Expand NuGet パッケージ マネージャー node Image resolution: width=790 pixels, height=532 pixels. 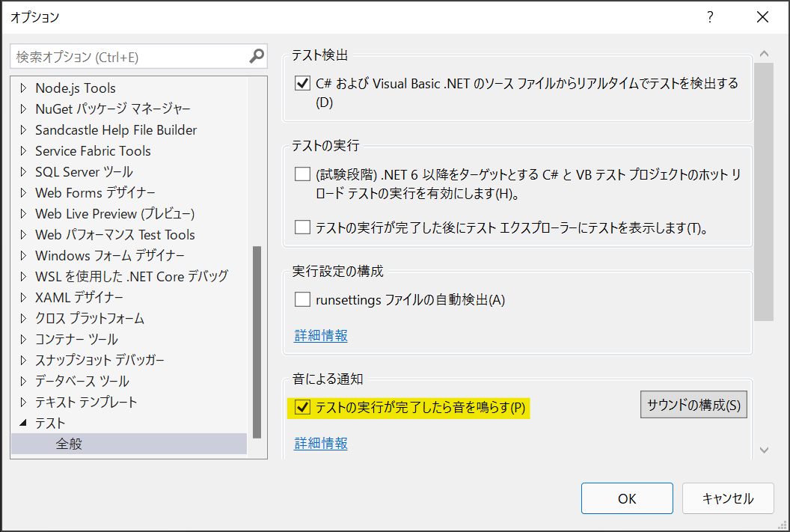[x=23, y=108]
